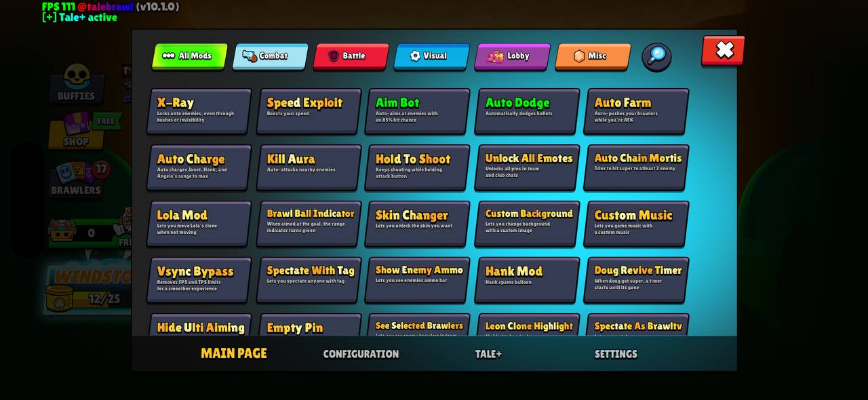Select the Empty Pin card

click(x=309, y=325)
